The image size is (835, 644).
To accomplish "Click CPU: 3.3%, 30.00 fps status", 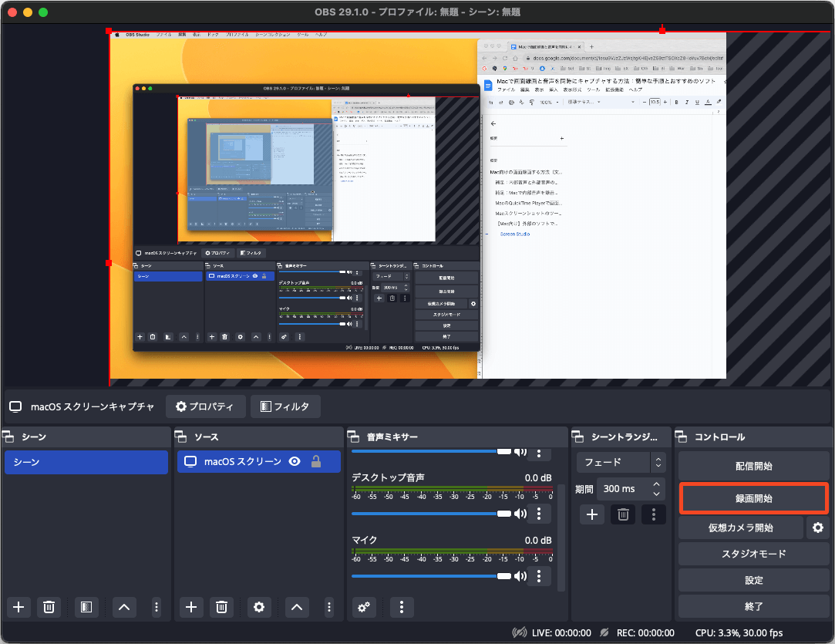I will click(x=739, y=632).
